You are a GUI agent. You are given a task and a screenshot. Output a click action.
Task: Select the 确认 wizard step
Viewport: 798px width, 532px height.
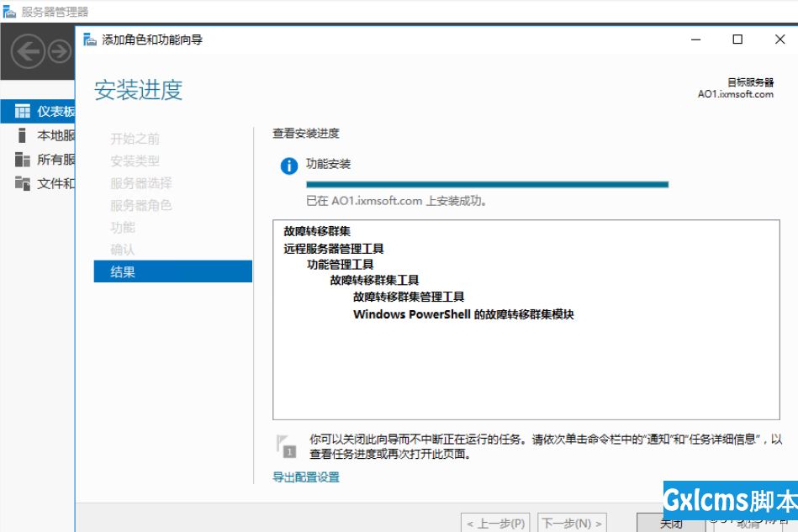123,250
